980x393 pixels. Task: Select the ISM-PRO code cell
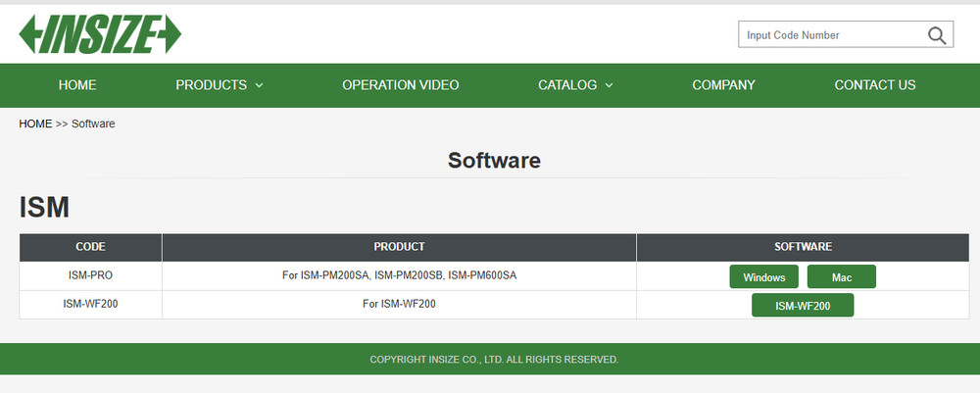pos(90,276)
